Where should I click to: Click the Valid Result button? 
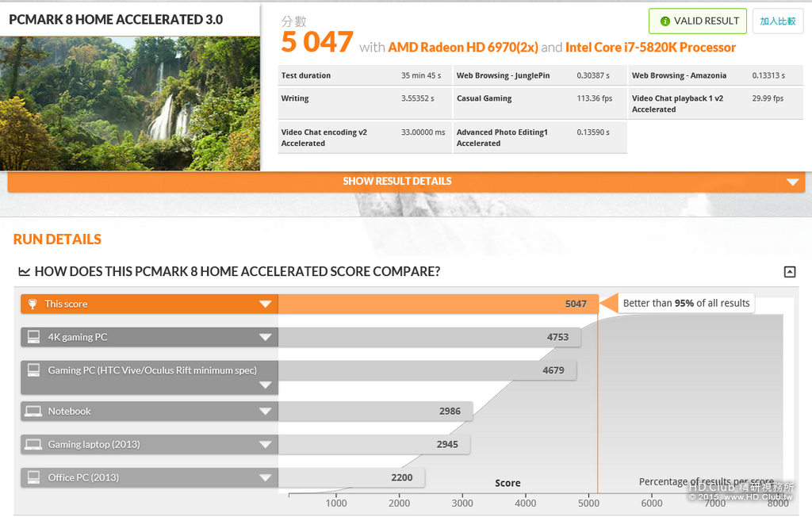coord(698,21)
